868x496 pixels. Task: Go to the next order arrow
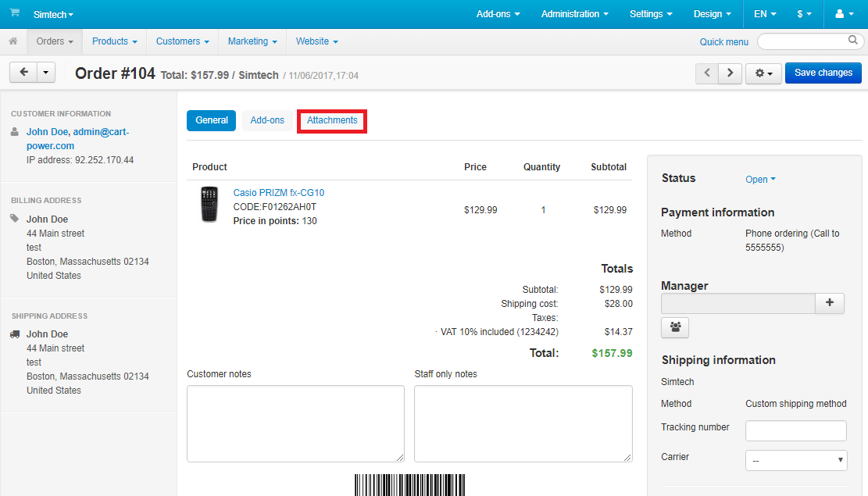730,73
